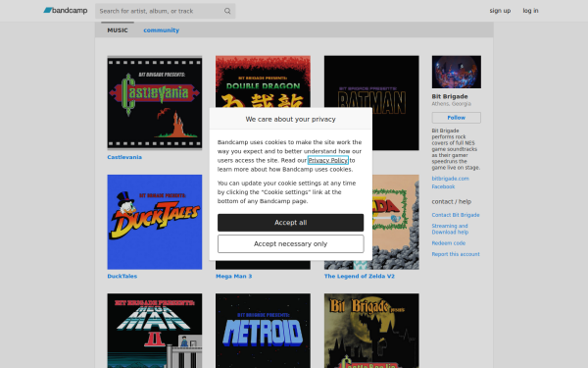This screenshot has width=588, height=368.
Task: Open the DuckTales album cover
Action: (155, 222)
